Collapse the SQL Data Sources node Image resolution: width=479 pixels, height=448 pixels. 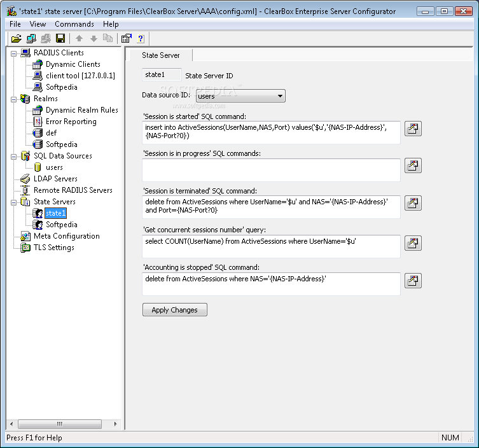click(x=14, y=157)
